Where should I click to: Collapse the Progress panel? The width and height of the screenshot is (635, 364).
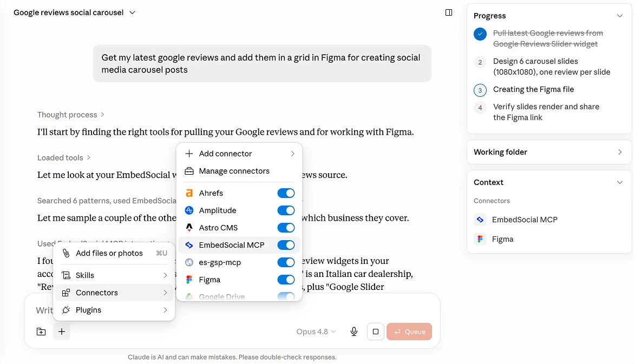coord(620,16)
